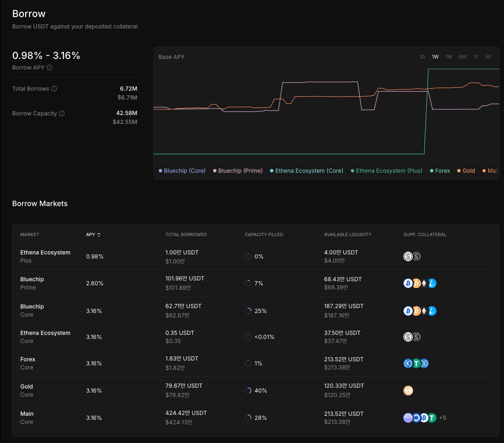Toggle Ethena Ecosystem (Plus) legend series

coord(387,171)
